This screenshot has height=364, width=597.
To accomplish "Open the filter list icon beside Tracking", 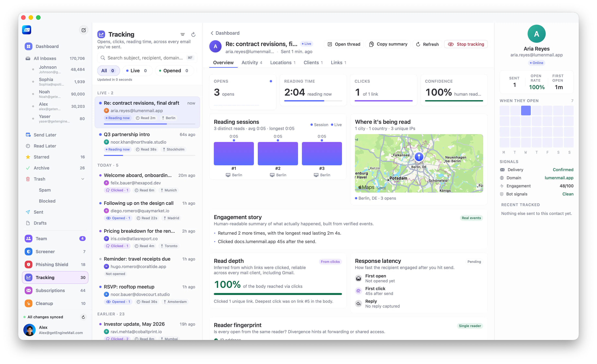I will (x=183, y=35).
